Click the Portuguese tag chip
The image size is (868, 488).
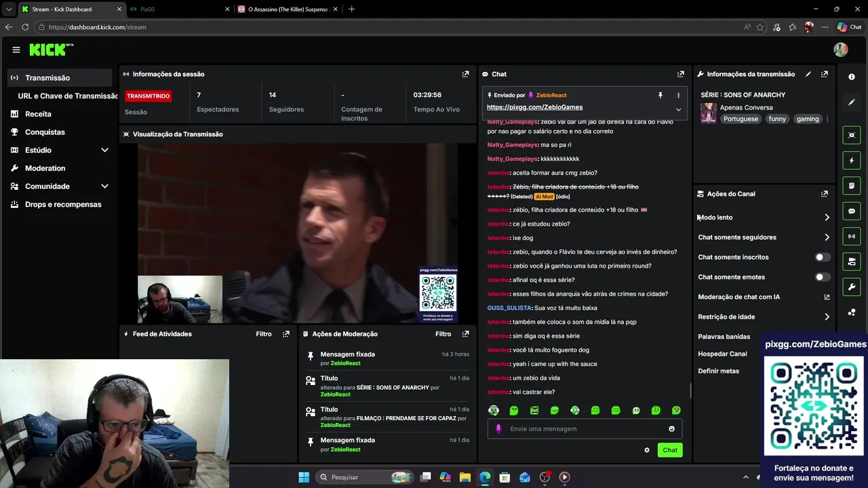[x=741, y=119]
